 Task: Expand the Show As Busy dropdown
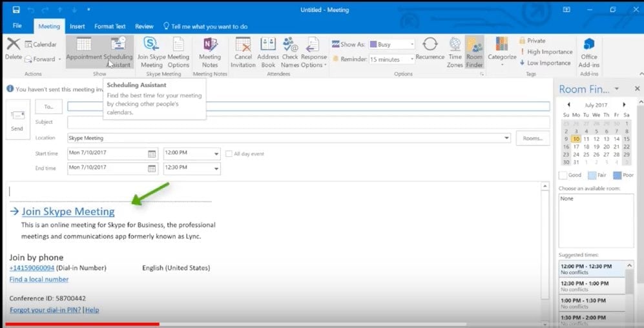[411, 45]
